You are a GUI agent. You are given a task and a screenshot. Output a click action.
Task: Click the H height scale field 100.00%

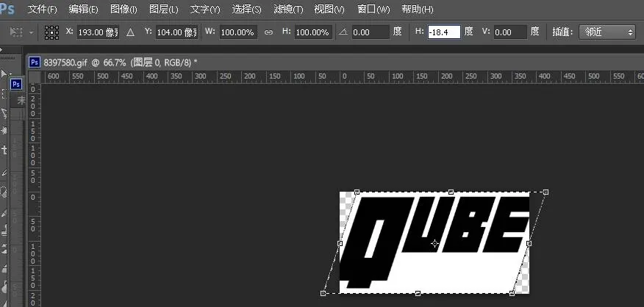pos(313,32)
